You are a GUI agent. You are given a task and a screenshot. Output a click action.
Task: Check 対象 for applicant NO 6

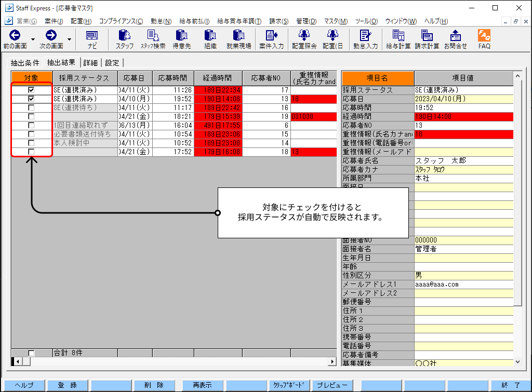(x=31, y=125)
